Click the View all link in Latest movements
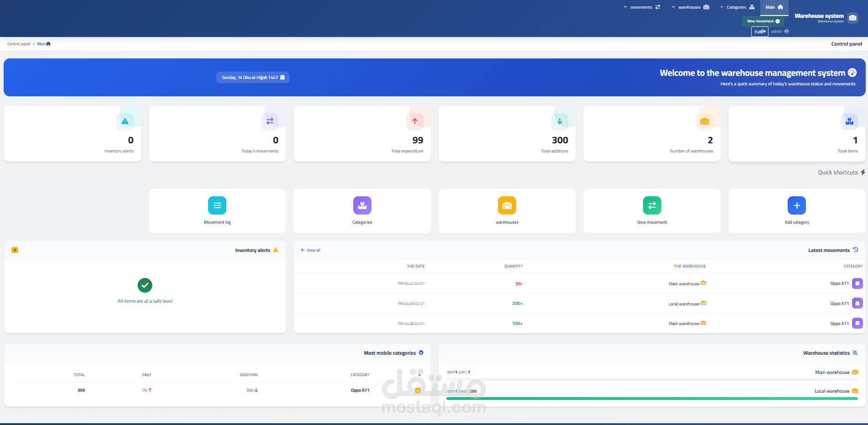The height and width of the screenshot is (425, 868). click(x=311, y=250)
